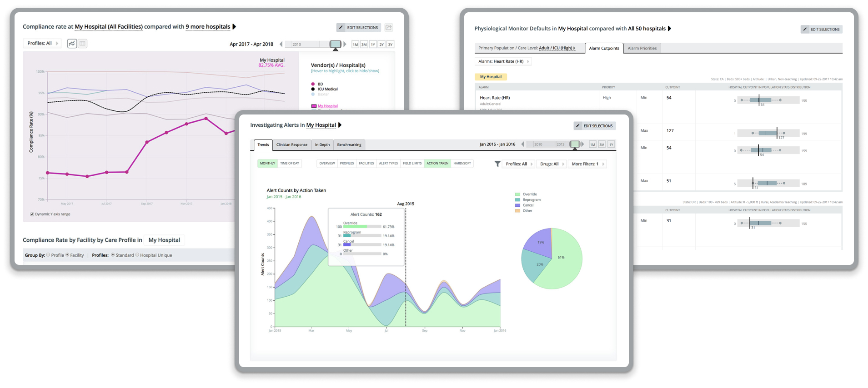The height and width of the screenshot is (388, 868).
Task: Click Alerts timeline slider handle
Action: coord(575,144)
